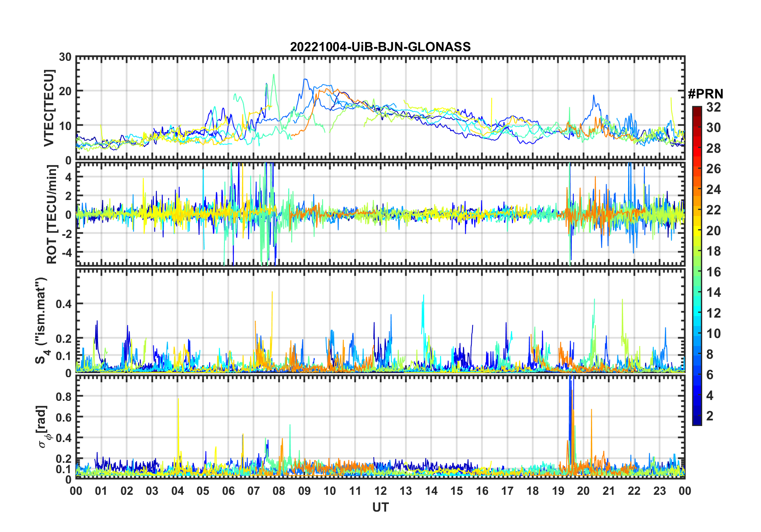Click the #PRN colorbar title
The image size is (761, 532).
point(705,94)
